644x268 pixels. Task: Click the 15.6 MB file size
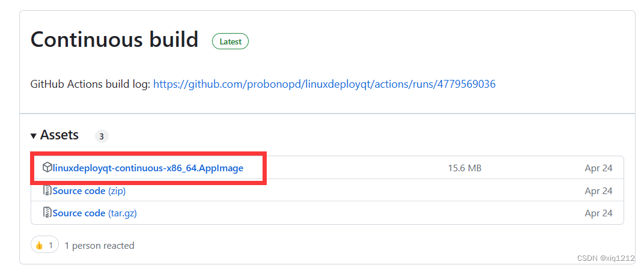point(464,168)
